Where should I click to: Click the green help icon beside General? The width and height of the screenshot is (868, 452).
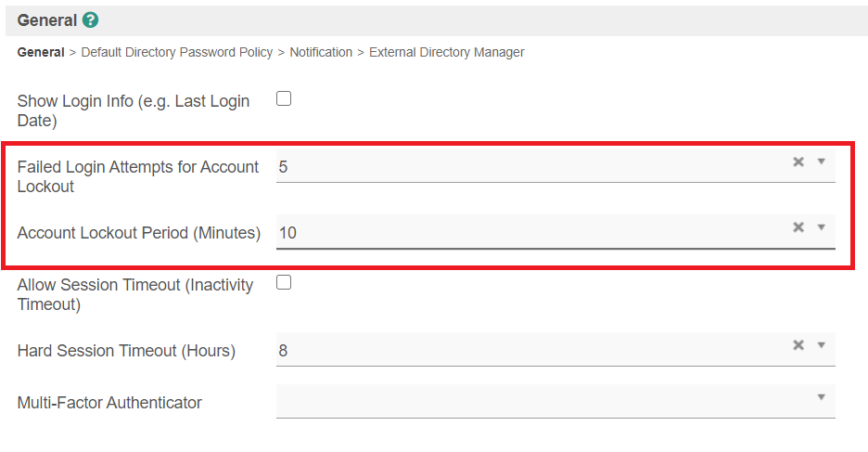90,20
